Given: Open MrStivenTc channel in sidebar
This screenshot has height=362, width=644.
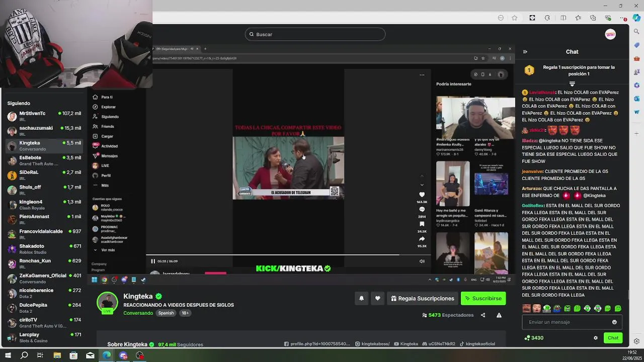Looking at the screenshot, I should [44, 116].
